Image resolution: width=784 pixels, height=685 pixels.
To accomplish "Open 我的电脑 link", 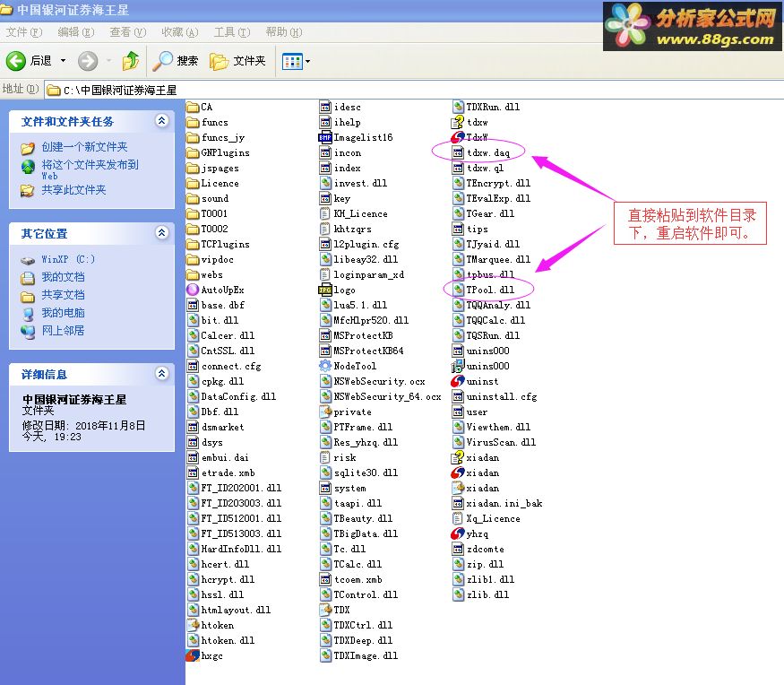I will 63,313.
